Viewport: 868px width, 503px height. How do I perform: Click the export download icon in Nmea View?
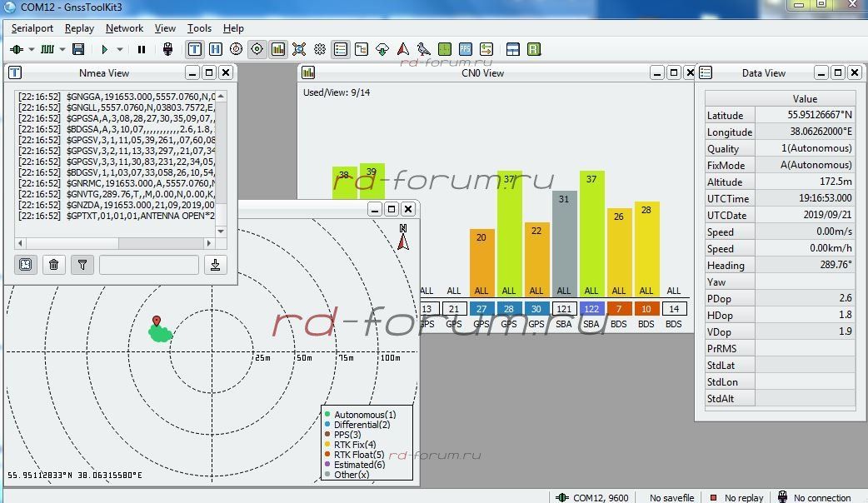(x=216, y=265)
